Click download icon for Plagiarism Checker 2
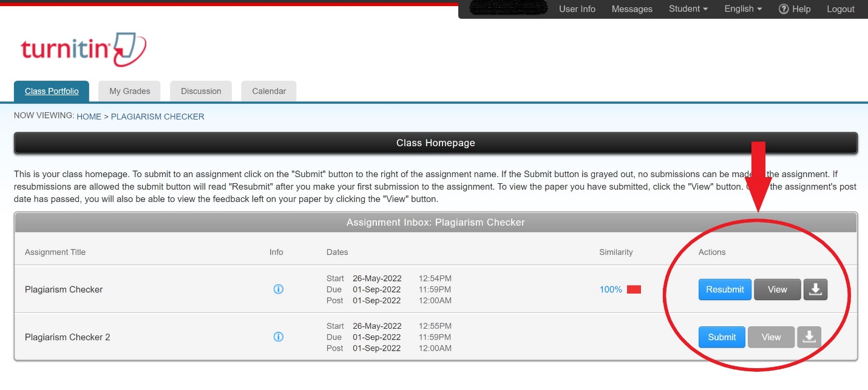The width and height of the screenshot is (868, 390). tap(809, 337)
